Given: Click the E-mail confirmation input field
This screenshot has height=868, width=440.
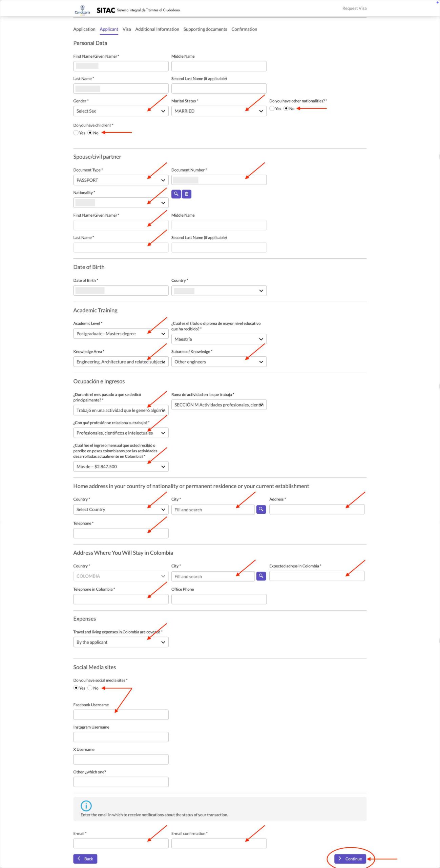Looking at the screenshot, I should [218, 843].
